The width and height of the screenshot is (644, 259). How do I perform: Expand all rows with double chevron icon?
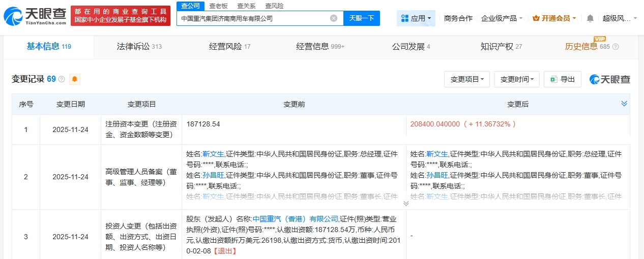click(624, 104)
